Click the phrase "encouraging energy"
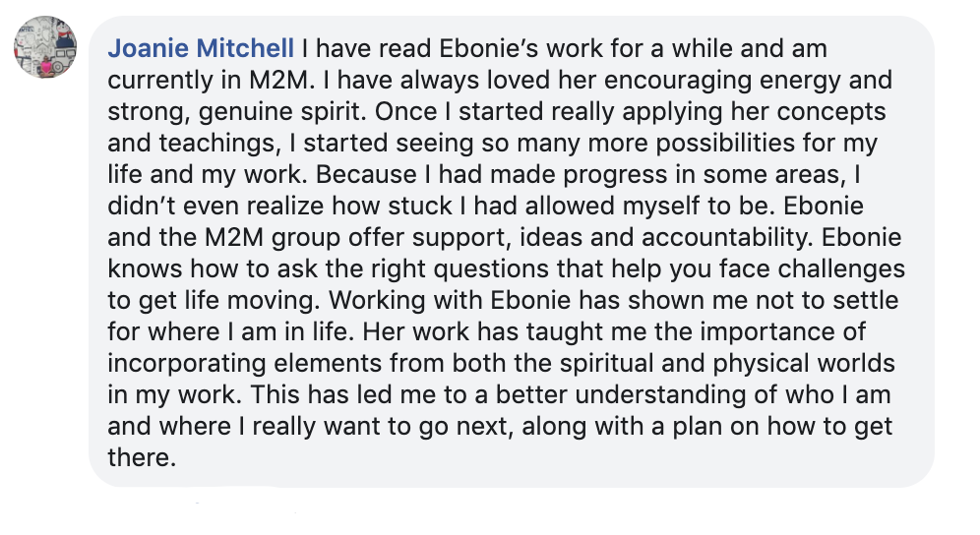This screenshot has width=980, height=535. point(708,80)
